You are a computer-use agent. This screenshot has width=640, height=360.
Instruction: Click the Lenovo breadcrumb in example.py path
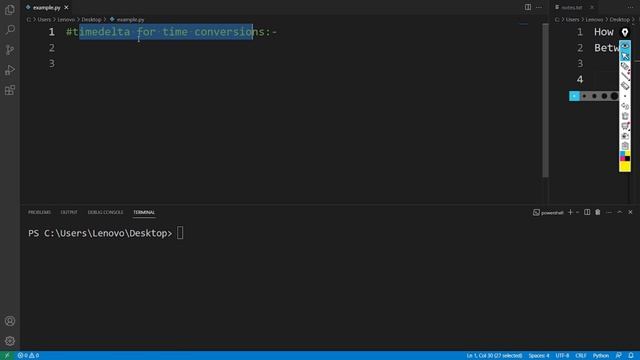tap(66, 20)
